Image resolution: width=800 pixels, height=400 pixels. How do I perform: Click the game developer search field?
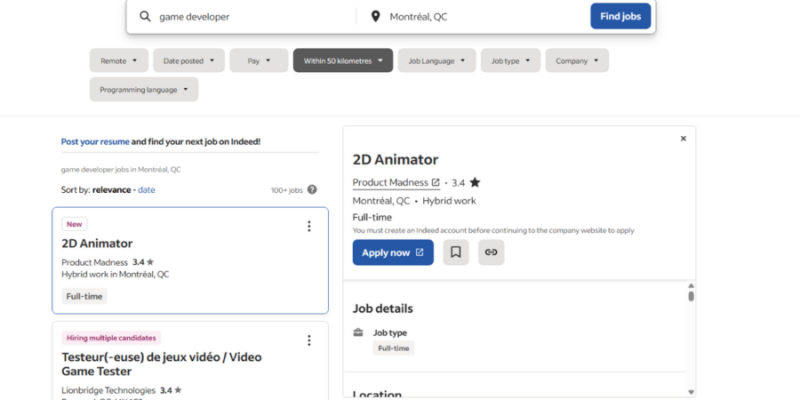tap(250, 17)
